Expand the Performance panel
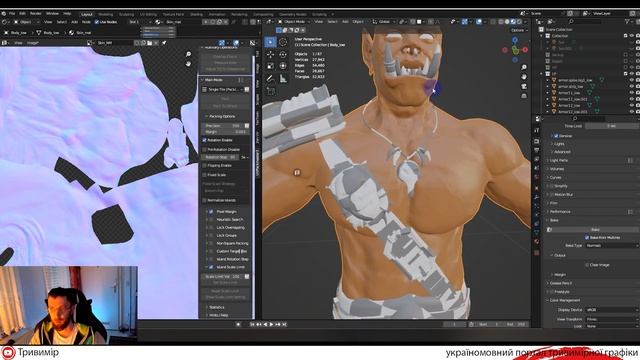 [559, 211]
